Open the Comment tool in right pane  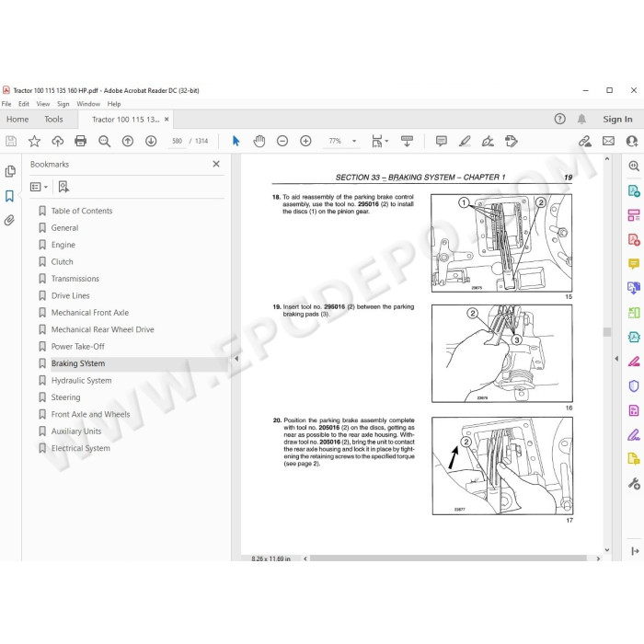coord(633,263)
